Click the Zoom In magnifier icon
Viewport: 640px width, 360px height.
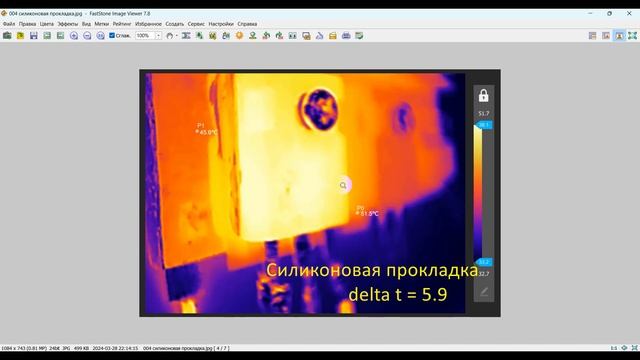[74, 36]
